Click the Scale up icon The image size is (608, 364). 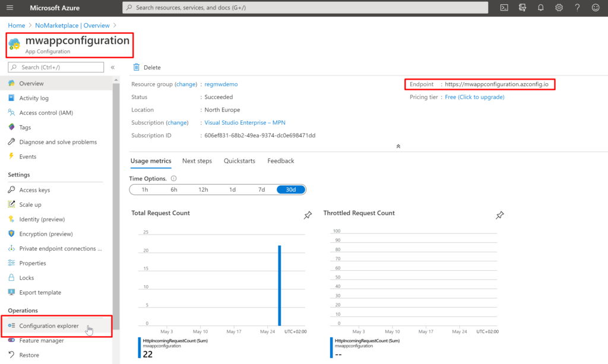click(x=11, y=204)
